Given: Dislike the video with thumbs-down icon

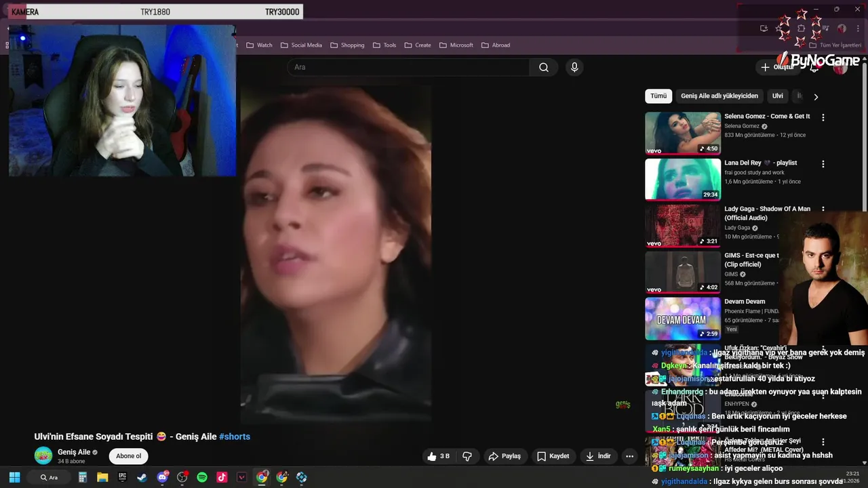Looking at the screenshot, I should click(467, 456).
